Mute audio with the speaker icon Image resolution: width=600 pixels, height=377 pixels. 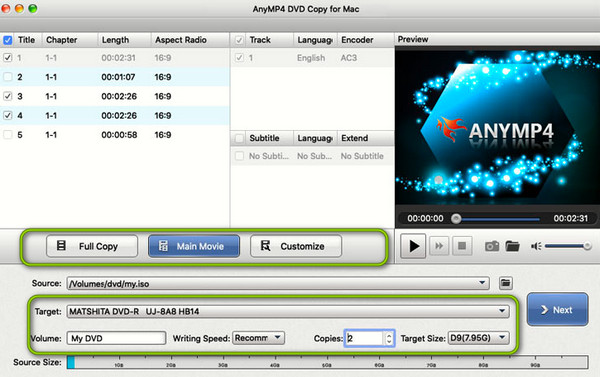pyautogui.click(x=536, y=246)
